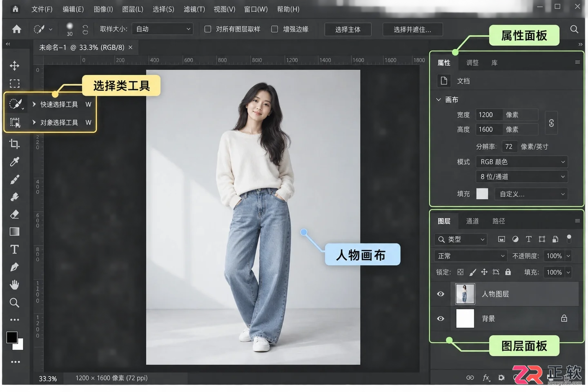
Task: Click the 选择主体 button
Action: coord(348,29)
